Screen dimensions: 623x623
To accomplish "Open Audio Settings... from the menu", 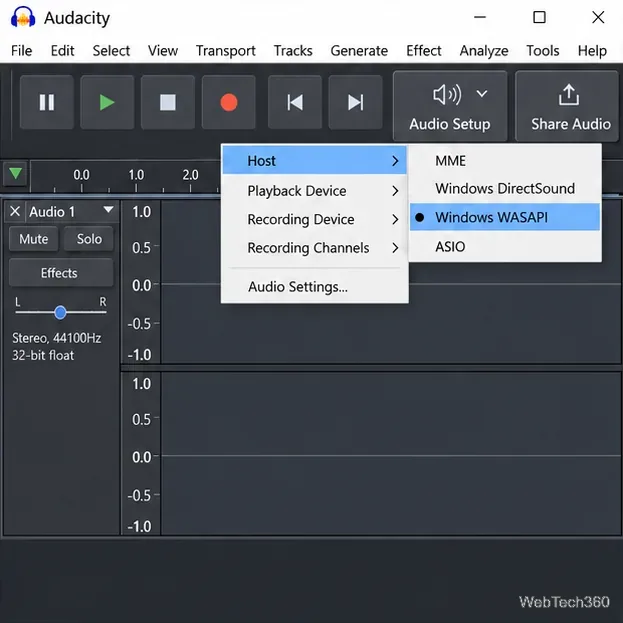I will [314, 286].
